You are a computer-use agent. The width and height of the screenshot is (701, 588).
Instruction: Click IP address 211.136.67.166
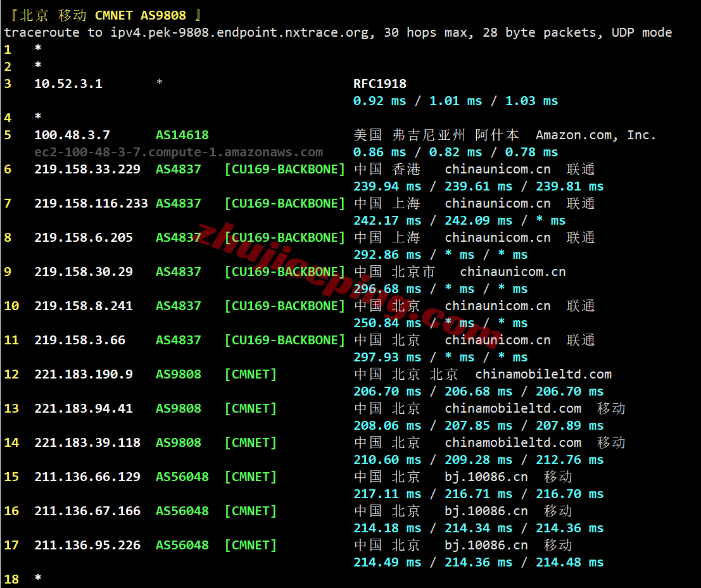87,511
